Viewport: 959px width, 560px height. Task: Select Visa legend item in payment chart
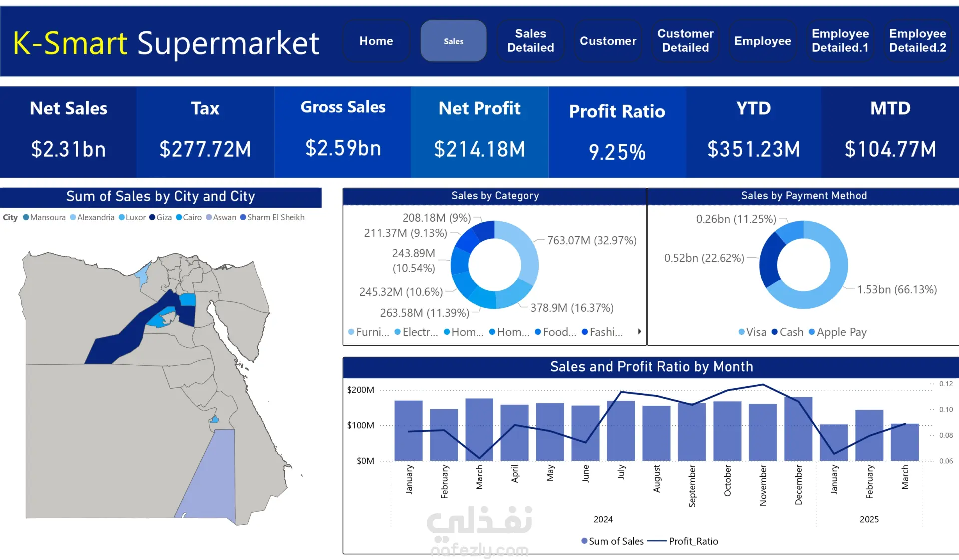point(742,332)
